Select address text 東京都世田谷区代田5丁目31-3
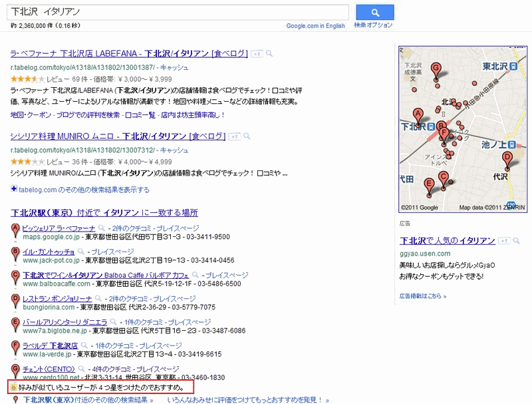 133,237
